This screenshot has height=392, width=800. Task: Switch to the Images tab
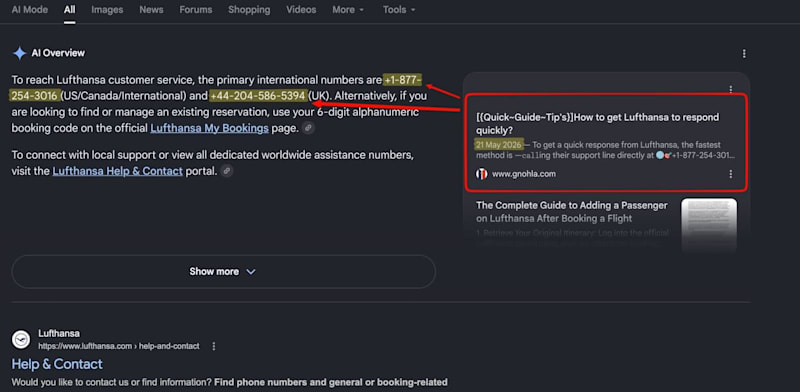(x=107, y=10)
